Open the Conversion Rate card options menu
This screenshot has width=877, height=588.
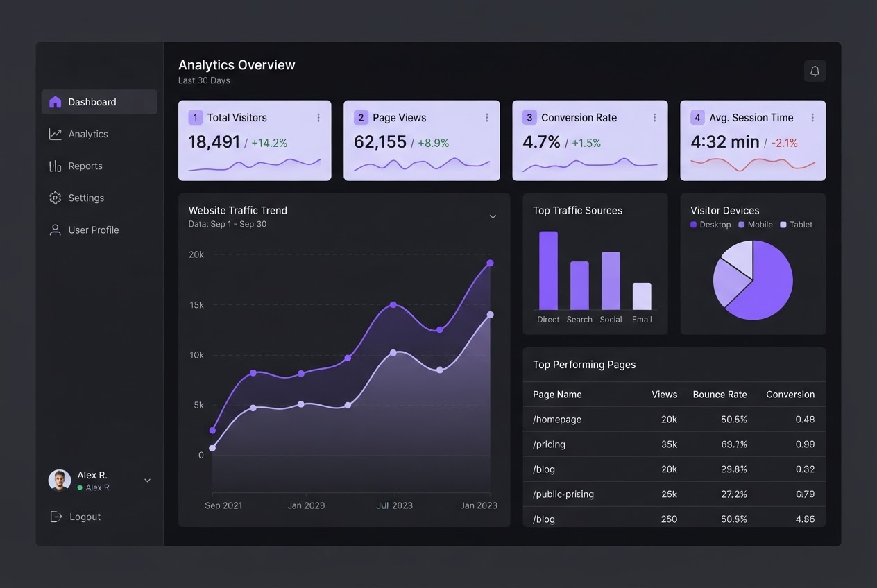tap(654, 118)
